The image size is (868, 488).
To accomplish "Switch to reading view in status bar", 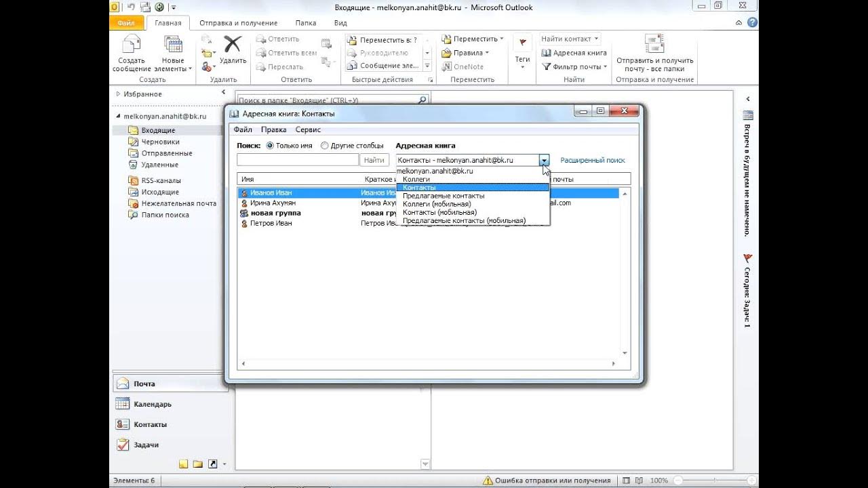I will [x=637, y=481].
